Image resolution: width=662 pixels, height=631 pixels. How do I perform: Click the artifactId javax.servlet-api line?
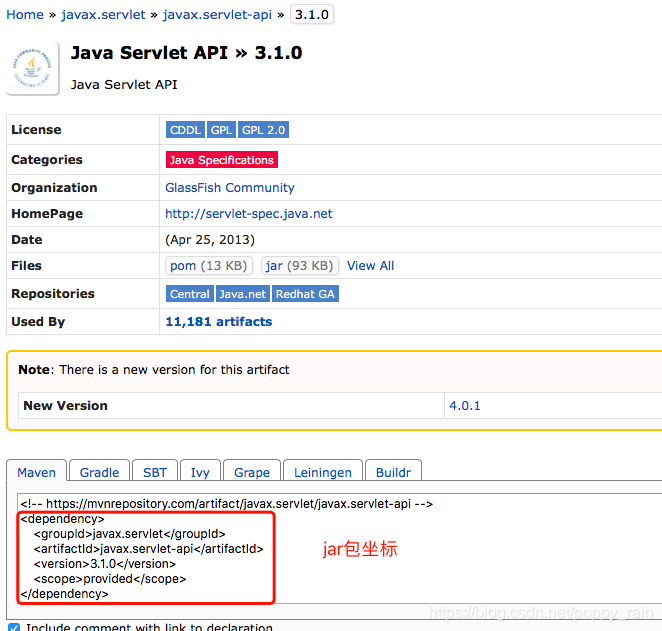point(149,549)
